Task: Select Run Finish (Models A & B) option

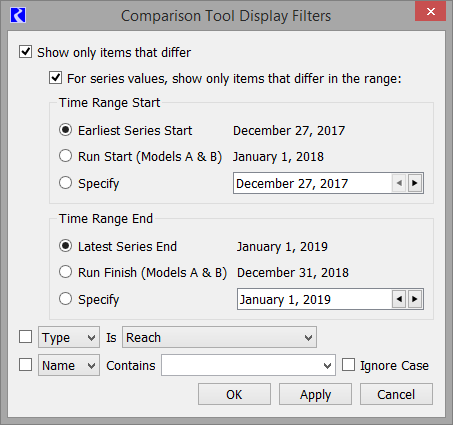Action: [65, 272]
